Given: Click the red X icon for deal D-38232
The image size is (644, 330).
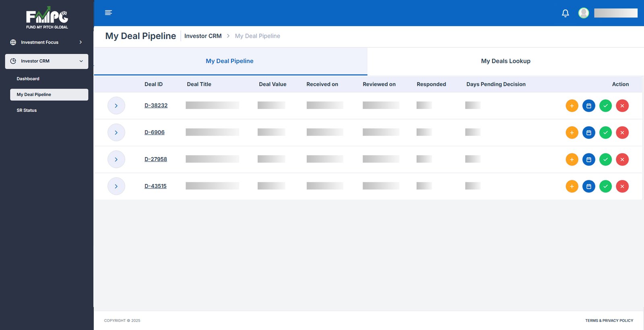Looking at the screenshot, I should (x=622, y=106).
